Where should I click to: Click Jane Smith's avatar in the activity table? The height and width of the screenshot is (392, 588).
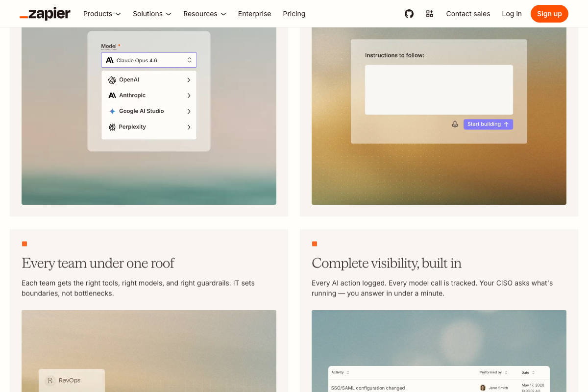(x=483, y=388)
